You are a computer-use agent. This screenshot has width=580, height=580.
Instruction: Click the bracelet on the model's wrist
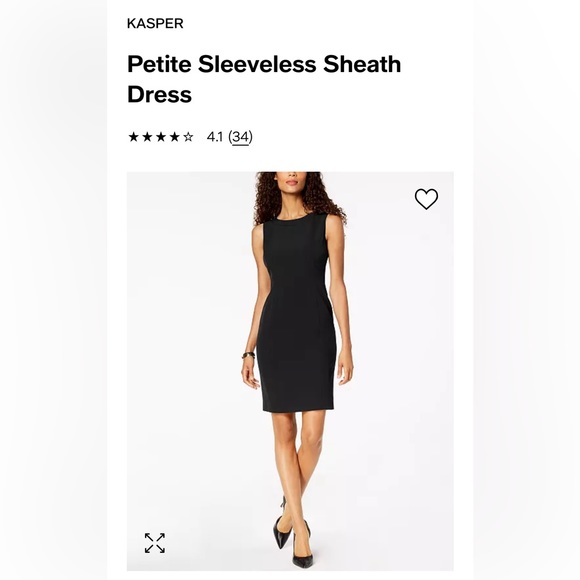pyautogui.click(x=249, y=355)
